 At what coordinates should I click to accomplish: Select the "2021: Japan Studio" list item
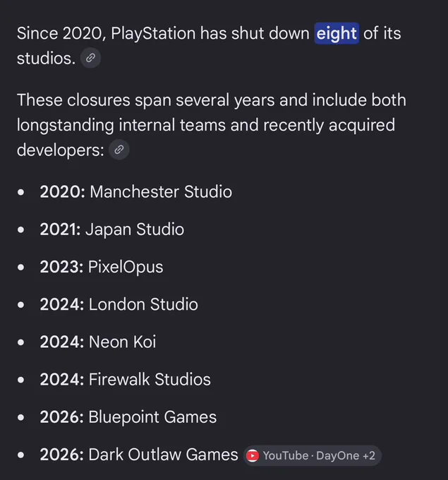pyautogui.click(x=112, y=229)
